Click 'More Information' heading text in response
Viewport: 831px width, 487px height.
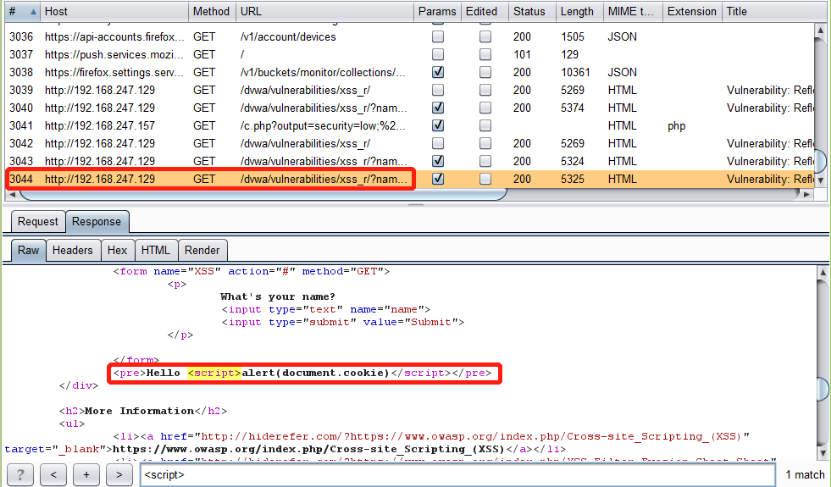[x=140, y=411]
